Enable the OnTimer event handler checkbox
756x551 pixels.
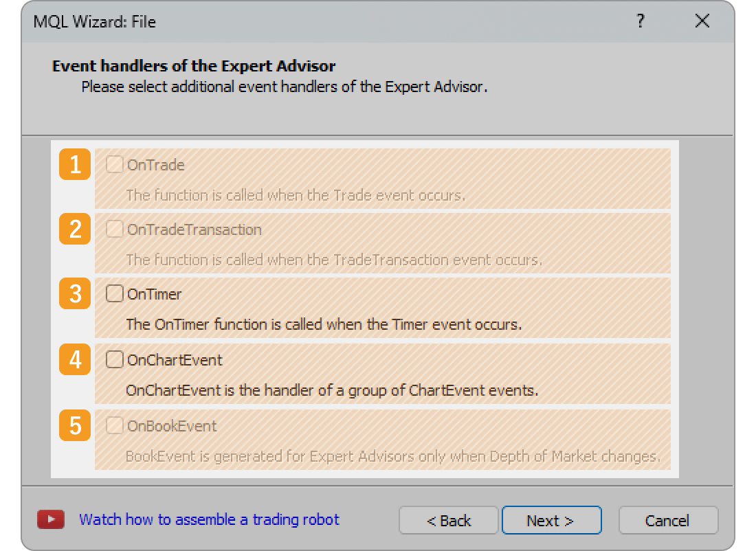(x=114, y=294)
